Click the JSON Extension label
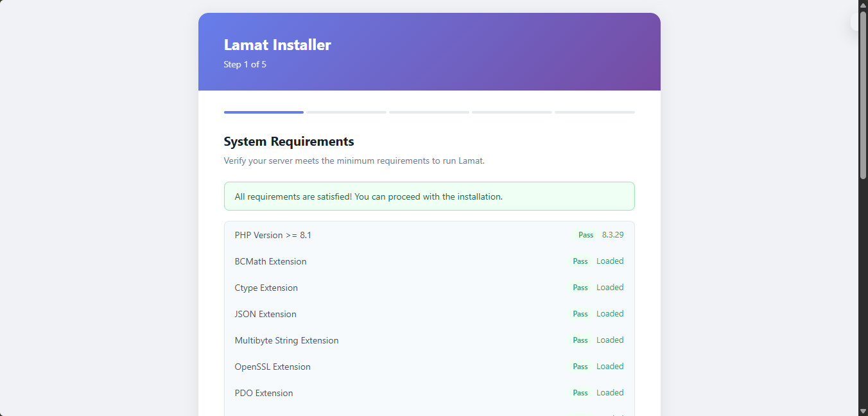The image size is (868, 416). (x=265, y=314)
